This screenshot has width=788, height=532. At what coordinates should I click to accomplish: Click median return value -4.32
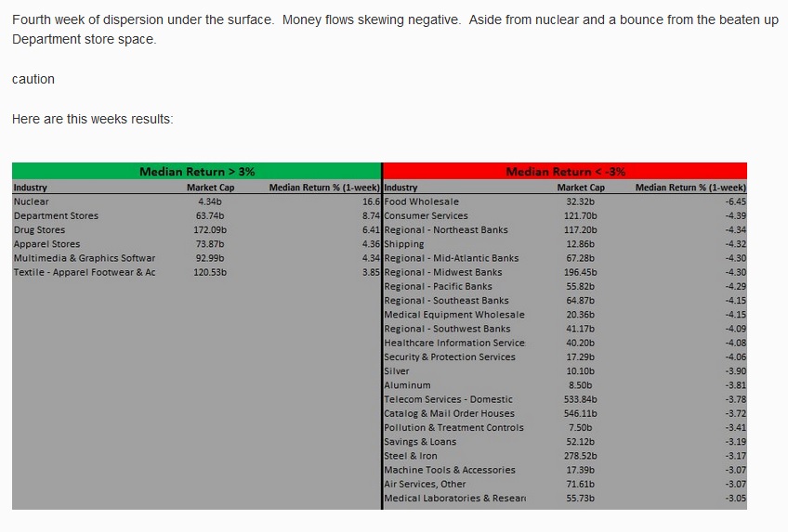736,243
